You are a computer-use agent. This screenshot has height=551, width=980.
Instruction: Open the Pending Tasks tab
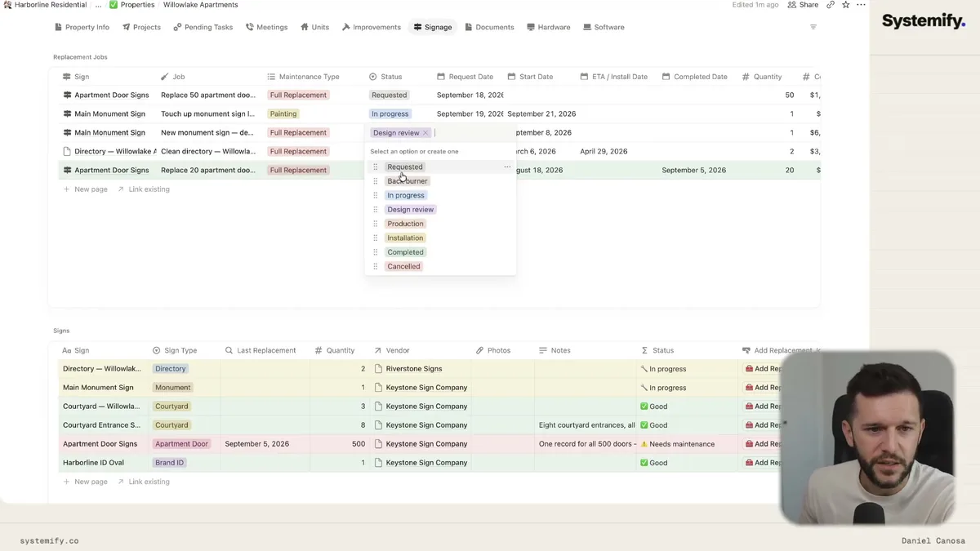coord(203,27)
